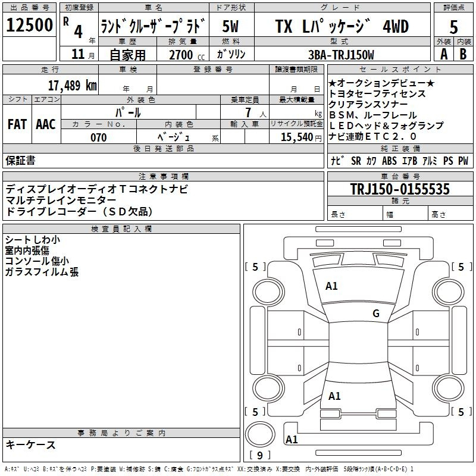This screenshot has width=476, height=476.
Task: Select the 保証書 later-shipped parts entry
Action: (21, 160)
